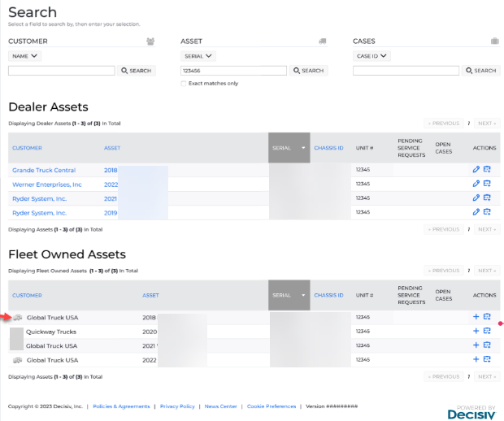Open the customer NAME dropdown
504x421 pixels.
[24, 56]
